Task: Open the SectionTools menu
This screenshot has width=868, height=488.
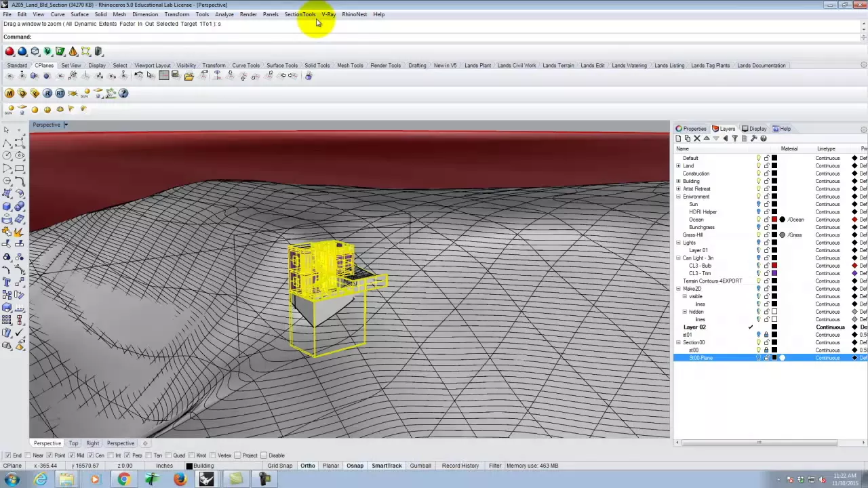Action: [300, 14]
